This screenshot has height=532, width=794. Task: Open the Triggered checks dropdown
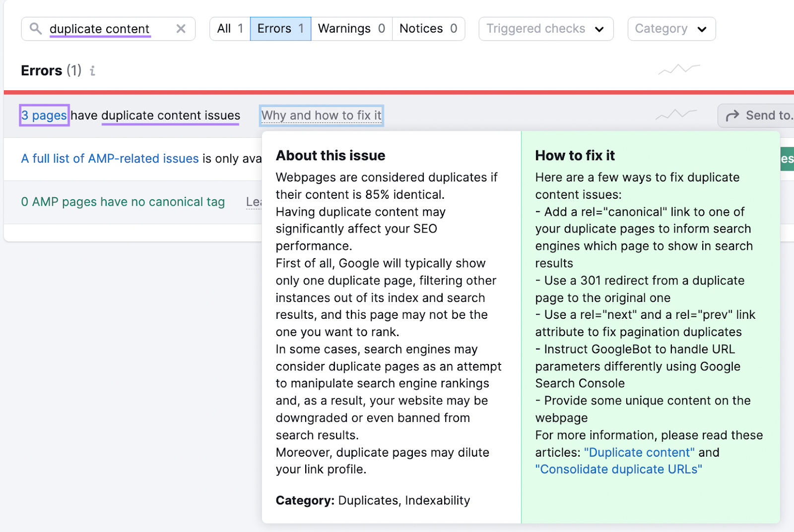point(545,28)
